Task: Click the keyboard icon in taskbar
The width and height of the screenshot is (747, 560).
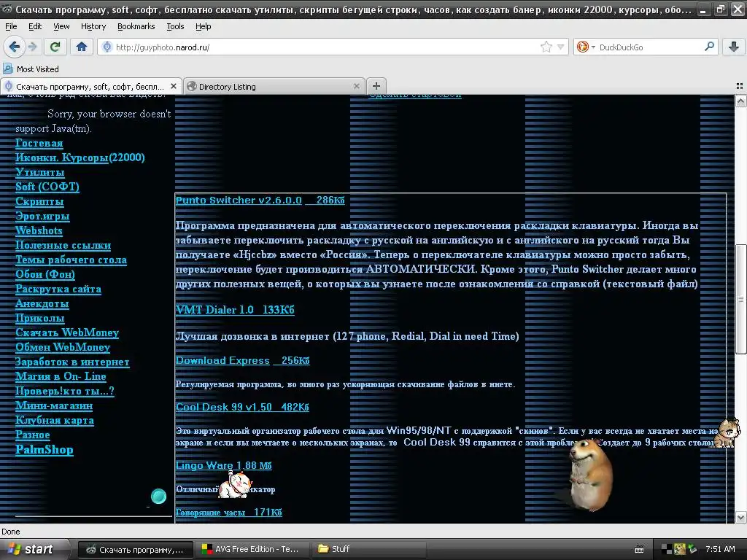Action: point(639,550)
